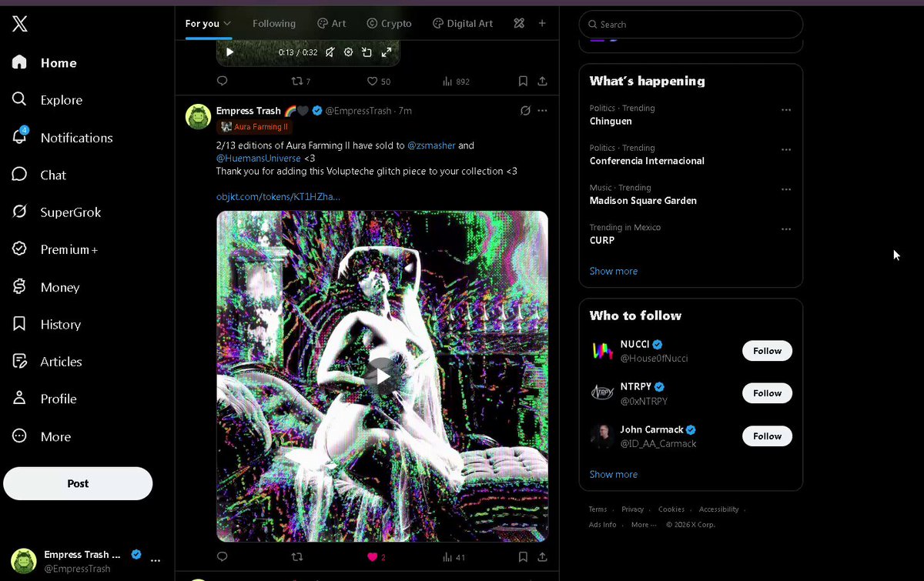
Task: Open the @zsmasher mention link
Action: click(x=431, y=145)
